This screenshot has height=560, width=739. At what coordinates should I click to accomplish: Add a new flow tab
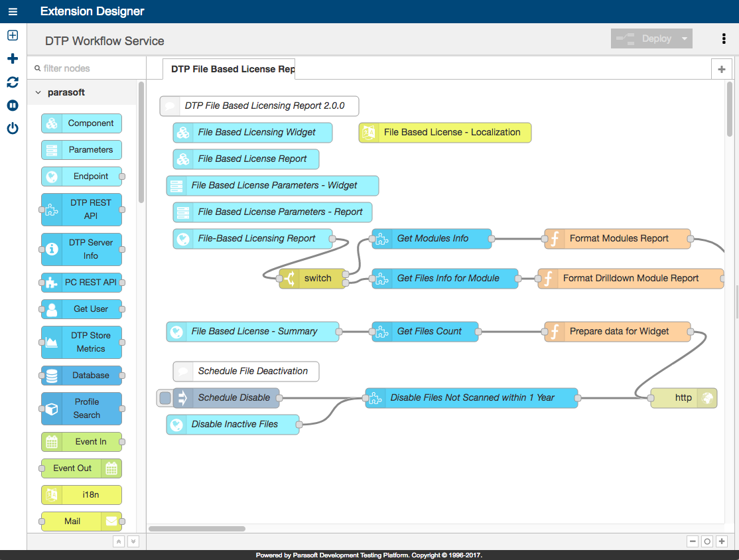point(722,69)
